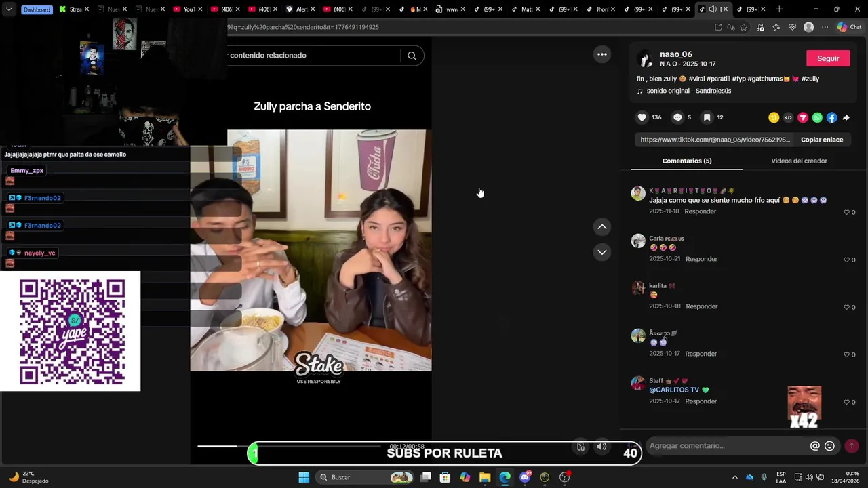Open Windows Start menu
Screen dimensions: 868x488
pyautogui.click(x=304, y=477)
